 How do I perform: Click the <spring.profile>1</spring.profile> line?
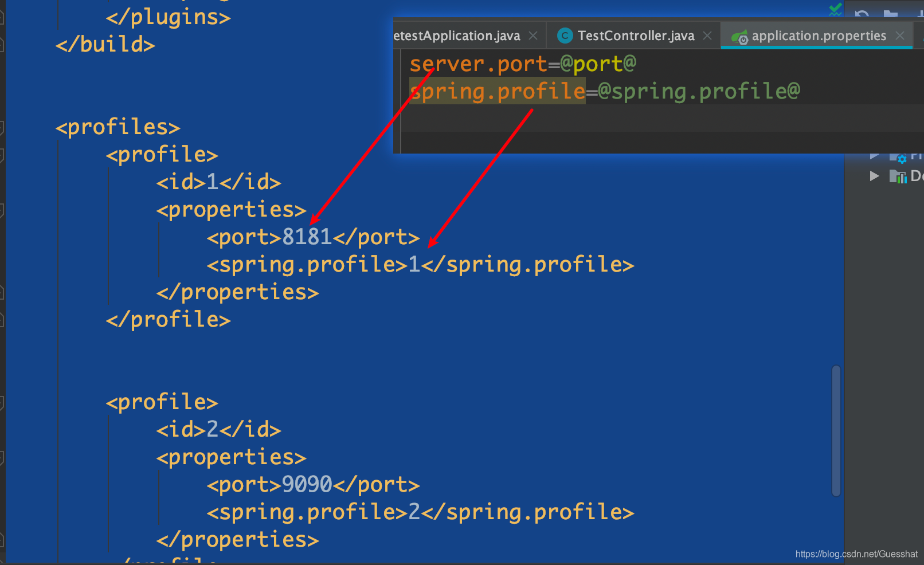(x=421, y=264)
